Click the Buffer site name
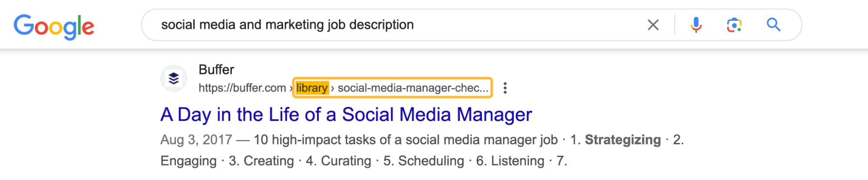 coord(216,70)
